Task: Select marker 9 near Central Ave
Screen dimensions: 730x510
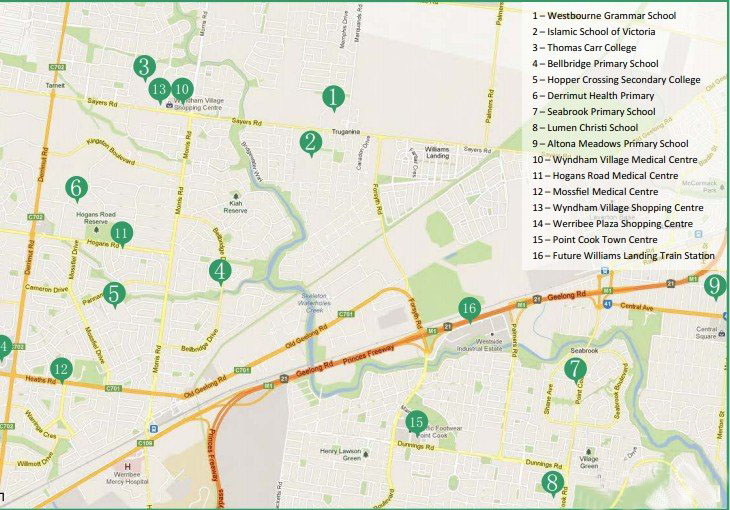Action: [714, 286]
